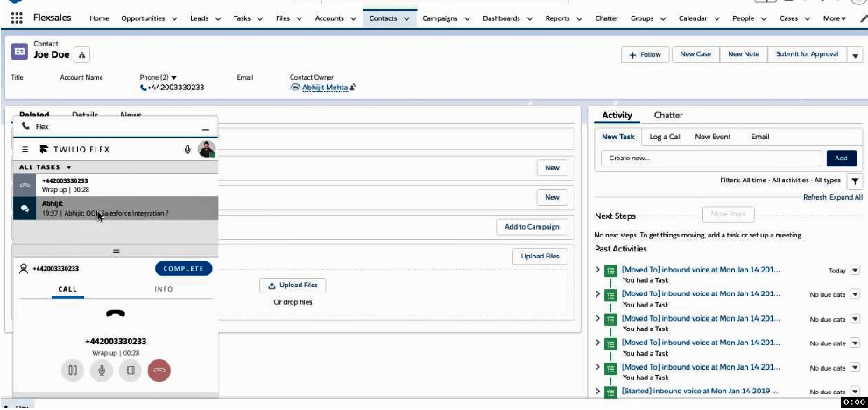The width and height of the screenshot is (868, 410).
Task: Click the agent avatar in Twilio Flex
Action: click(x=207, y=149)
